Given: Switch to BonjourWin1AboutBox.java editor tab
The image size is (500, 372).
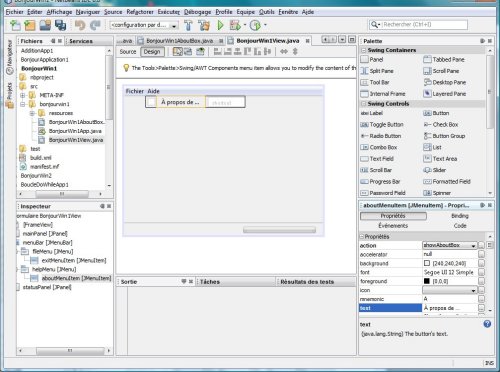Looking at the screenshot, I should (180, 41).
